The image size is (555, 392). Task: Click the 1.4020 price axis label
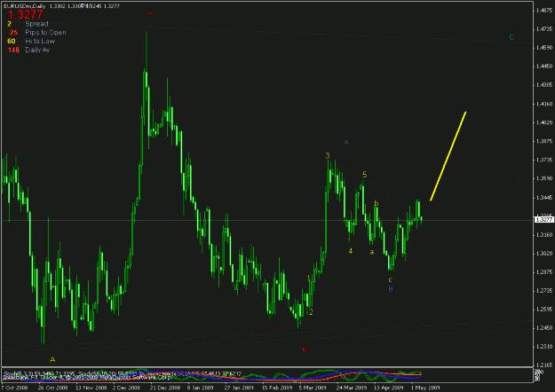coord(544,122)
